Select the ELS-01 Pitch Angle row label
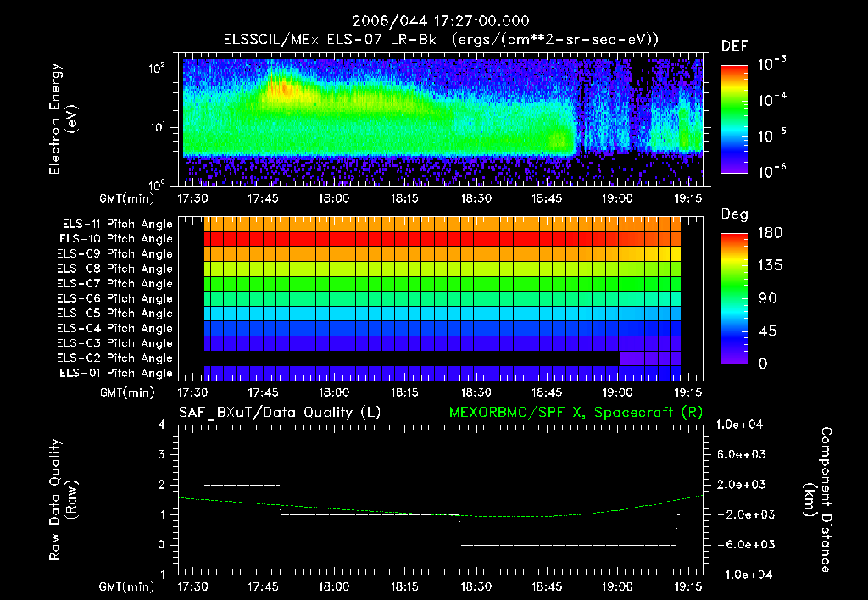 (x=116, y=373)
